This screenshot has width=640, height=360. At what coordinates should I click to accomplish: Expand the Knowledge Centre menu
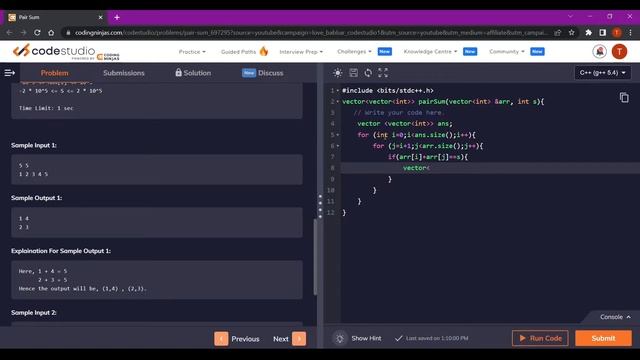tap(430, 51)
